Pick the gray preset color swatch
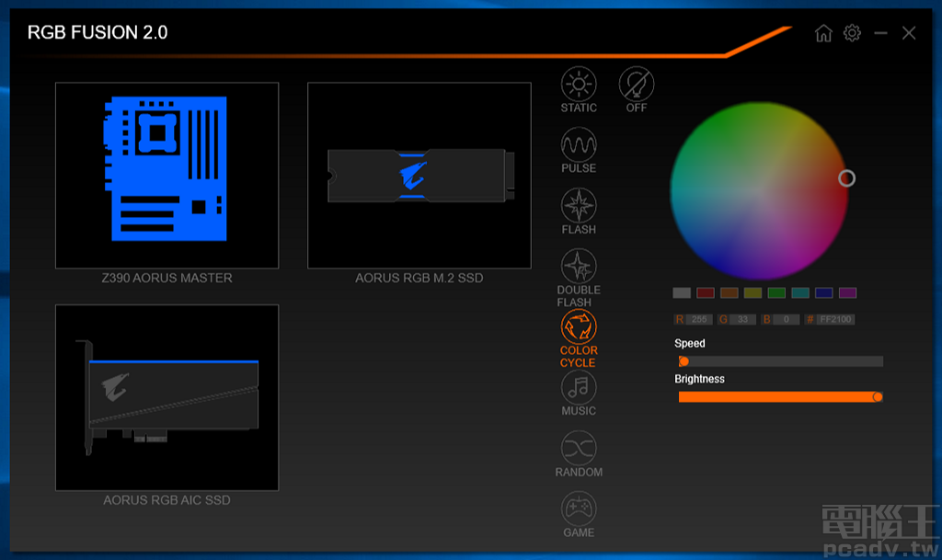 pyautogui.click(x=682, y=293)
